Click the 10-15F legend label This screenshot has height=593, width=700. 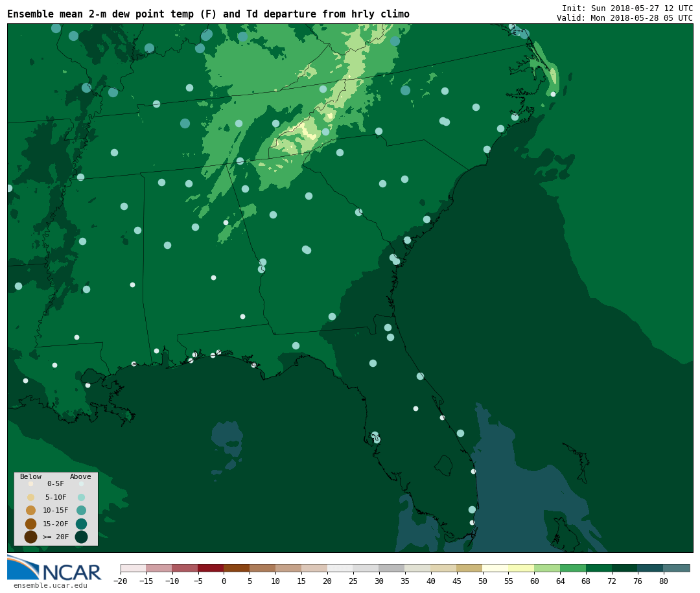[56, 510]
